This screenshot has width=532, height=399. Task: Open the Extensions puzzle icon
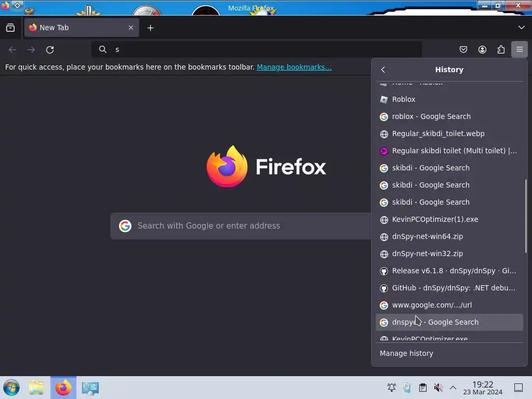pyautogui.click(x=501, y=49)
